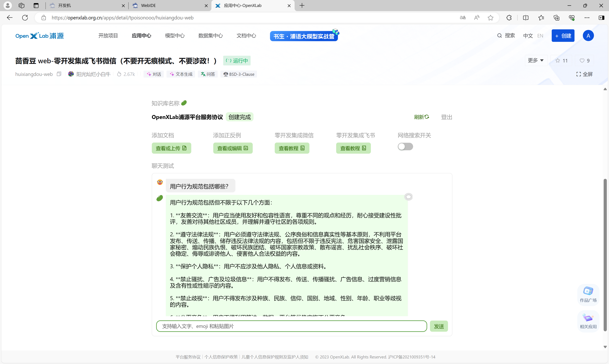The image size is (609, 364).
Task: Click the 登出 logout link
Action: (446, 117)
